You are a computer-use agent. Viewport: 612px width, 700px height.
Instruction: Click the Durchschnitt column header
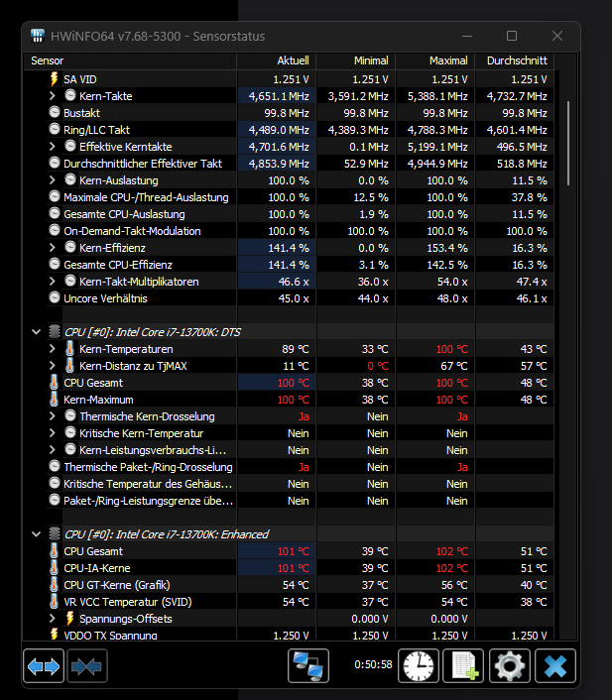click(x=515, y=60)
